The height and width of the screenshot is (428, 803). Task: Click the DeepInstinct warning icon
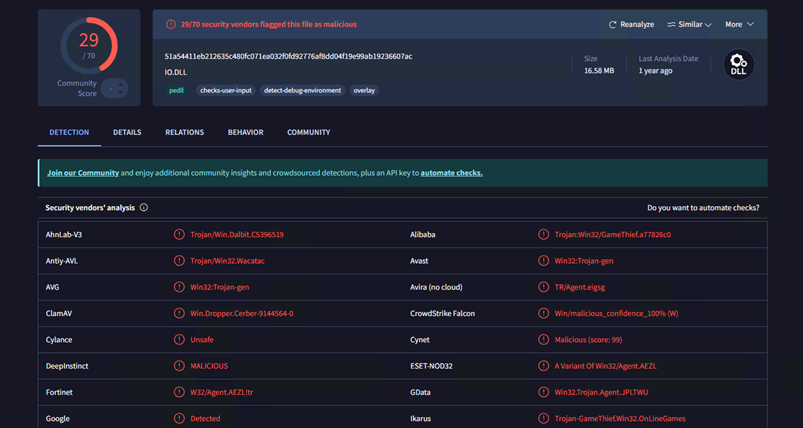click(x=179, y=366)
